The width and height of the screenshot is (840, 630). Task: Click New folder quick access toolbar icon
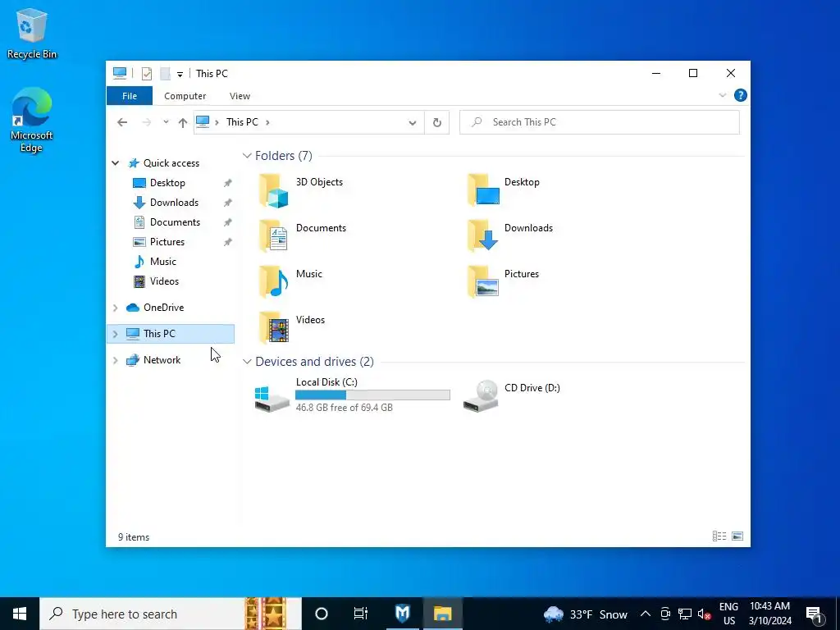(165, 74)
